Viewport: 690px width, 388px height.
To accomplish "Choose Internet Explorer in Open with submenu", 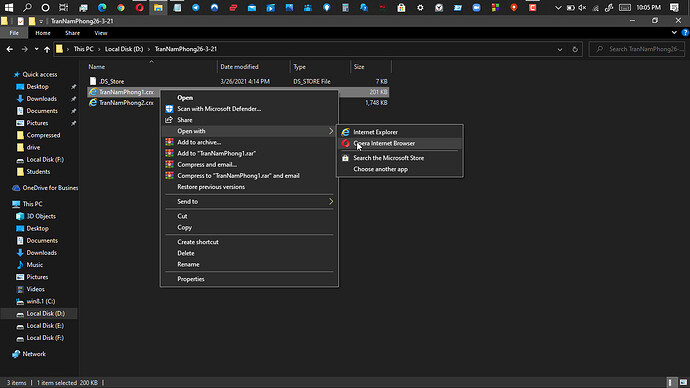I will coord(400,132).
